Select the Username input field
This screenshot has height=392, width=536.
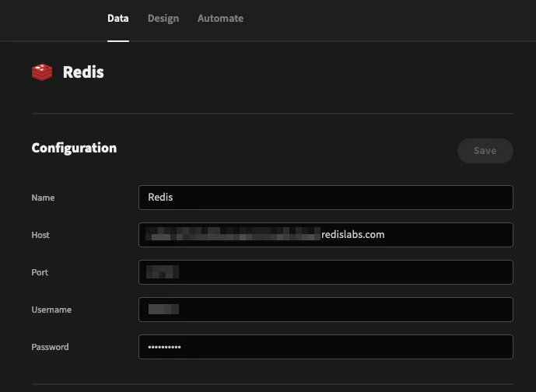326,310
